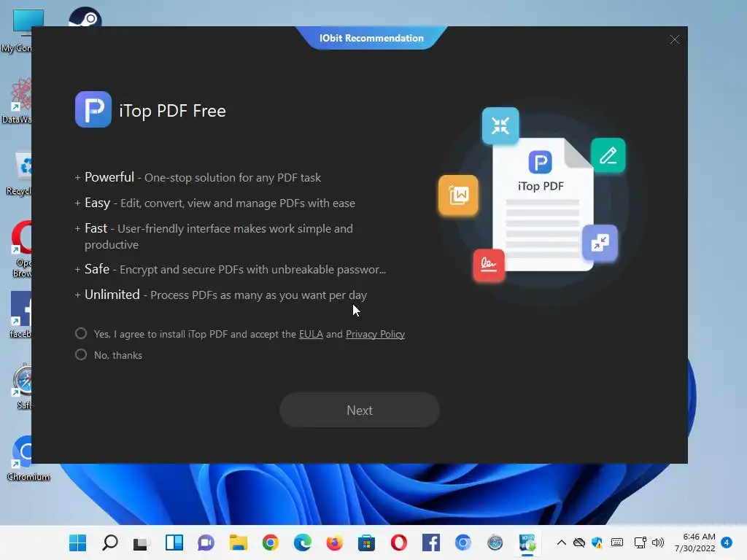Click the 'Powerful' feature line text
The image size is (747, 560).
click(x=203, y=177)
